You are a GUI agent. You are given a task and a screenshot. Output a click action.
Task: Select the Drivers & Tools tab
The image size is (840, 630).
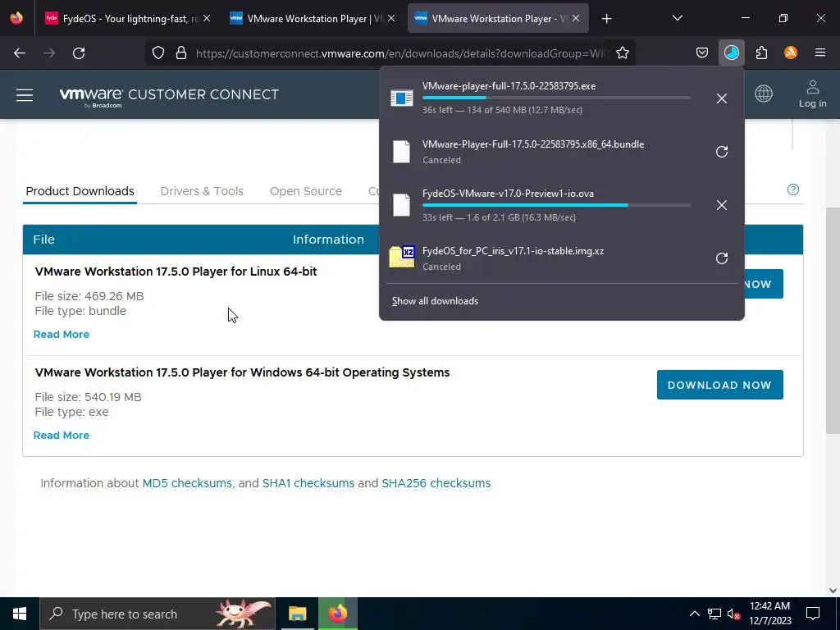202,191
